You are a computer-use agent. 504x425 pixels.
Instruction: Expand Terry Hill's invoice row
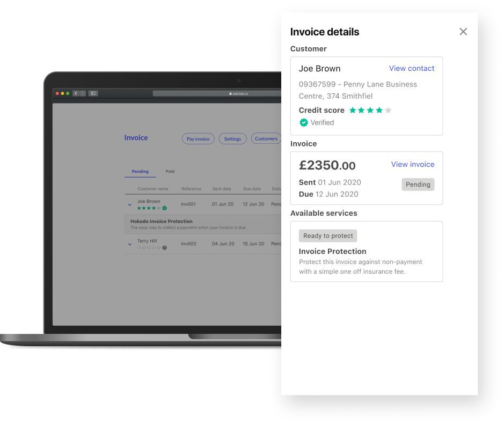coord(129,244)
